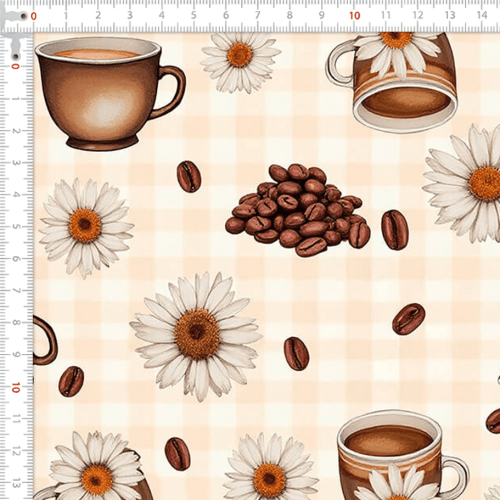This screenshot has height=500, width=500.
Task: Click the number 6 on the vertical ruler
Action: click(x=16, y=259)
